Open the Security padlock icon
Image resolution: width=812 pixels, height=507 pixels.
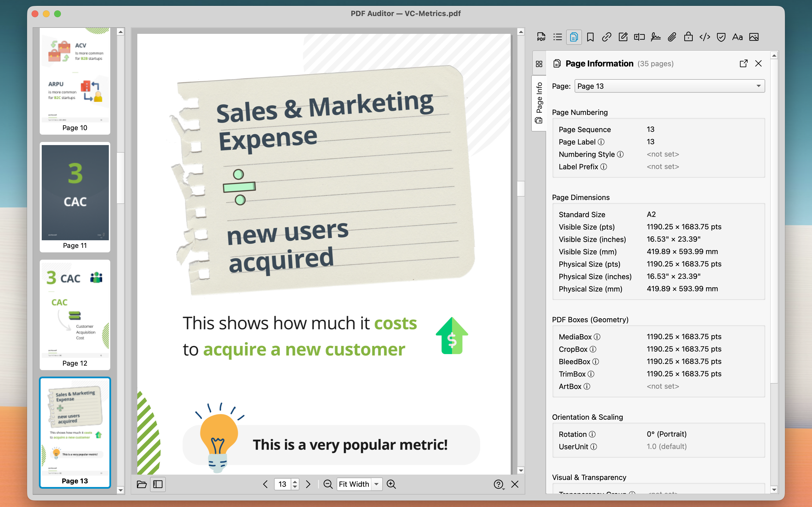[688, 37]
